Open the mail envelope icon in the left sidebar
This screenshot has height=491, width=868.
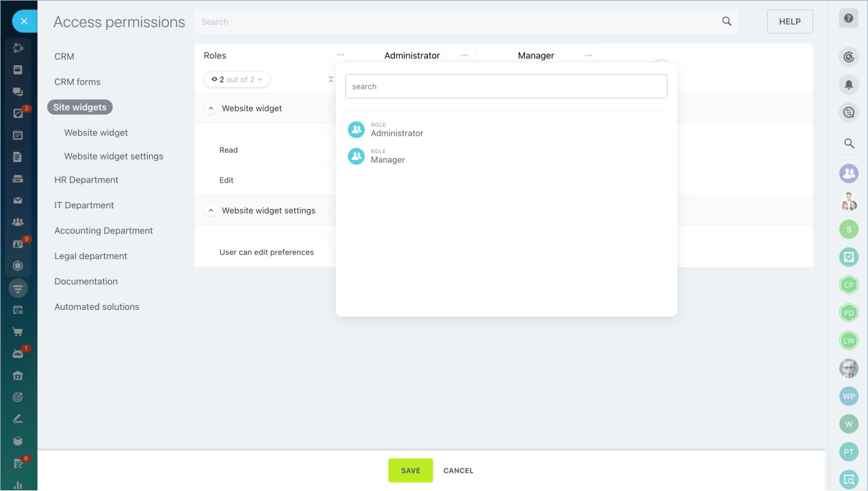pos(18,200)
